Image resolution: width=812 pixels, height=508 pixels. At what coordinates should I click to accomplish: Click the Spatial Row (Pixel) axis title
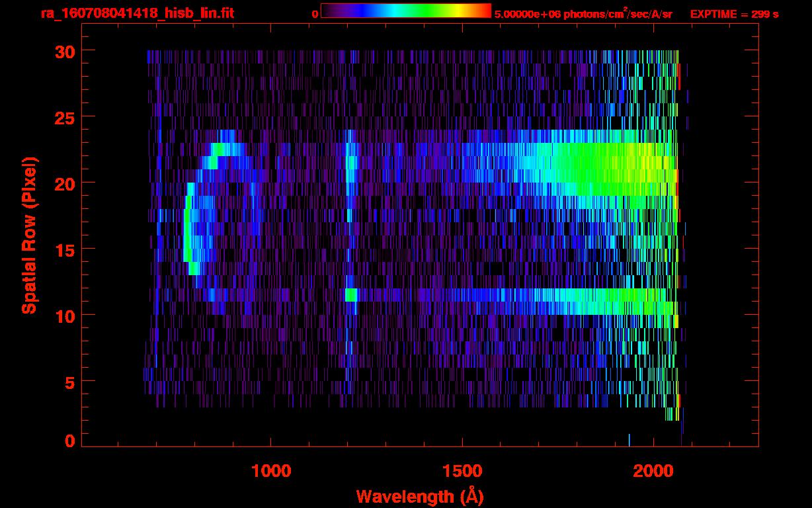tap(29, 235)
